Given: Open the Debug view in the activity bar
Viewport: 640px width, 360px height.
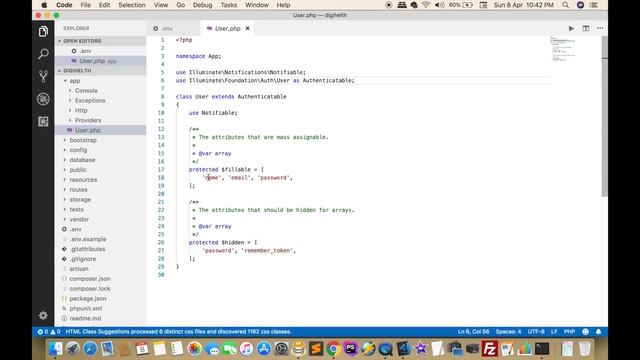Looking at the screenshot, I should pos(43,99).
